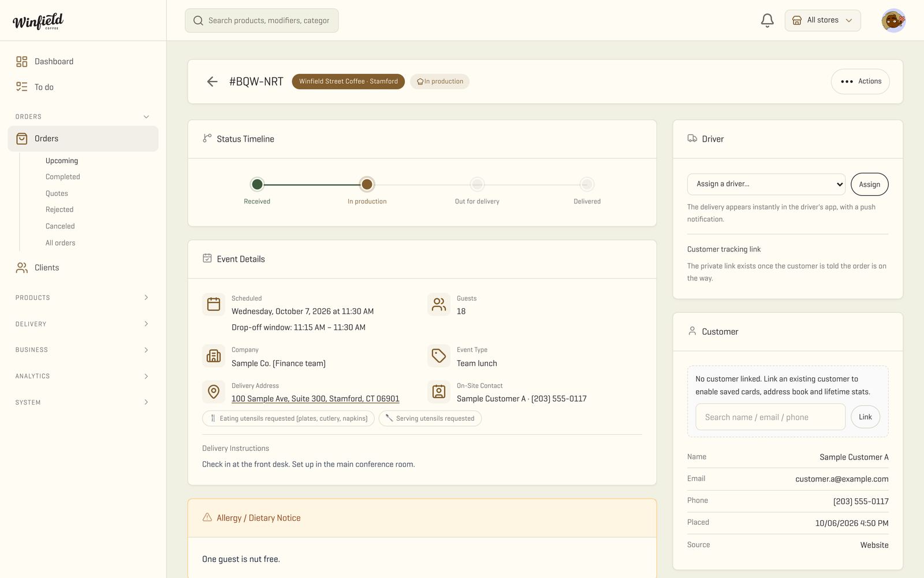
Task: Click the Company building icon
Action: 214,356
